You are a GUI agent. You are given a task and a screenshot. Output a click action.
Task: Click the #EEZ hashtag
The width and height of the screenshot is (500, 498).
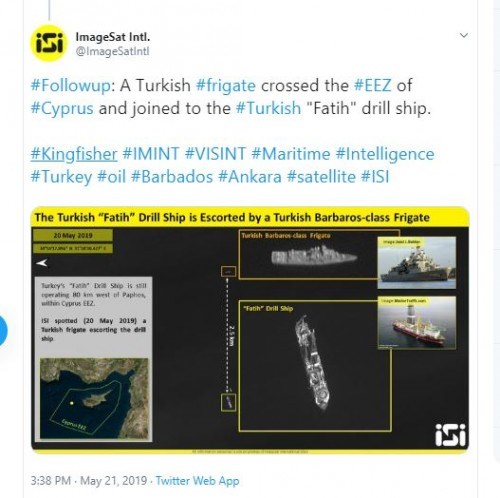372,85
